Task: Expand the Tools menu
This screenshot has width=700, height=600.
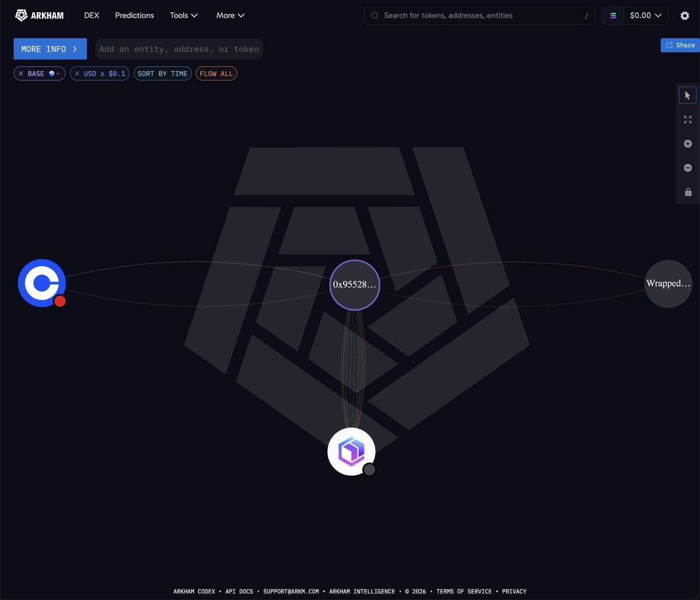Action: [x=184, y=15]
